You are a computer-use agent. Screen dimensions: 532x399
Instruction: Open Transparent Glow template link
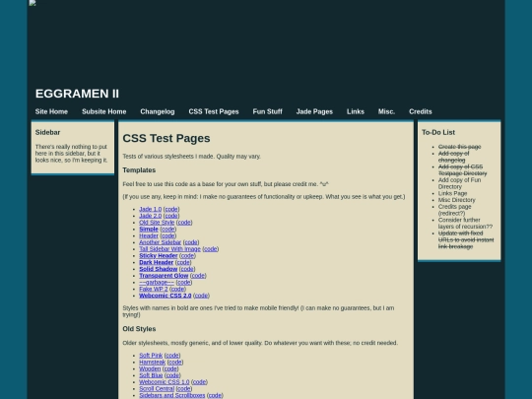pyautogui.click(x=164, y=276)
